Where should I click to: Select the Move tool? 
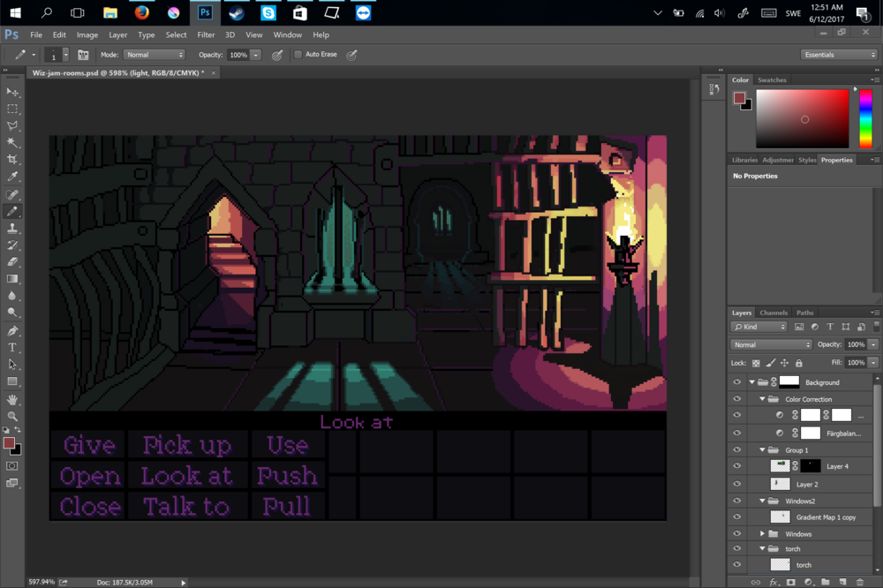coord(12,92)
